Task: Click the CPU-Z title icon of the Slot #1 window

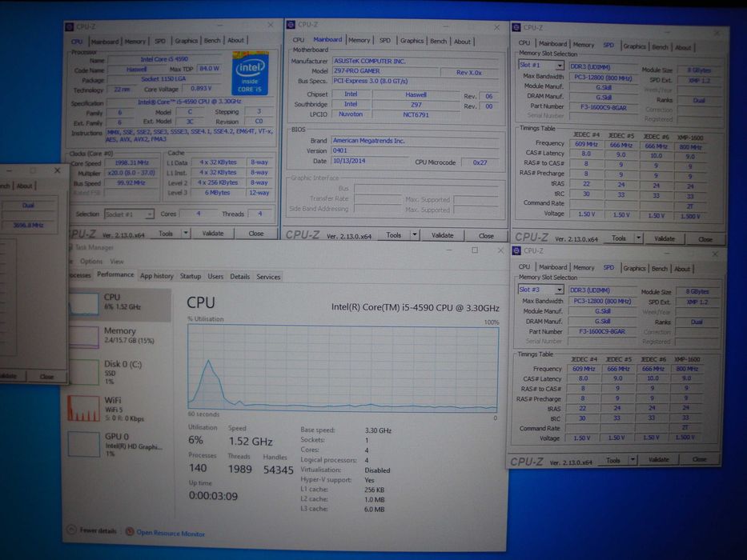Action: pos(516,28)
